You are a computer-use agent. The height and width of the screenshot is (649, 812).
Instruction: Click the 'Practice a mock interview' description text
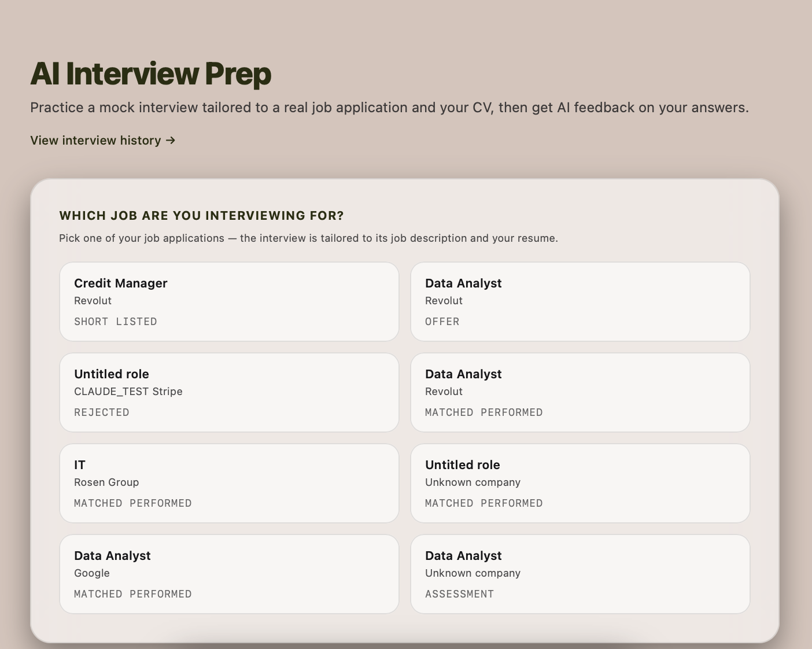[389, 108]
